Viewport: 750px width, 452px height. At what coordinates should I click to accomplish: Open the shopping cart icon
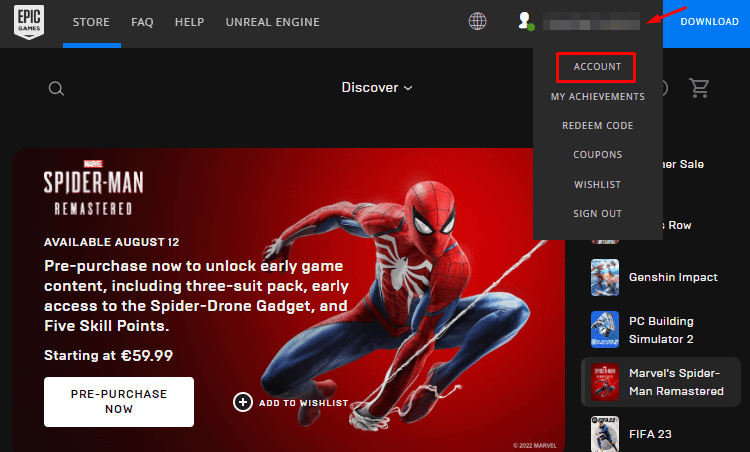pos(699,88)
